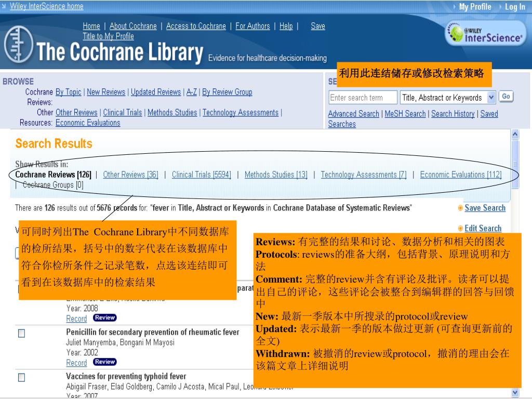Open For Authors page

point(252,26)
